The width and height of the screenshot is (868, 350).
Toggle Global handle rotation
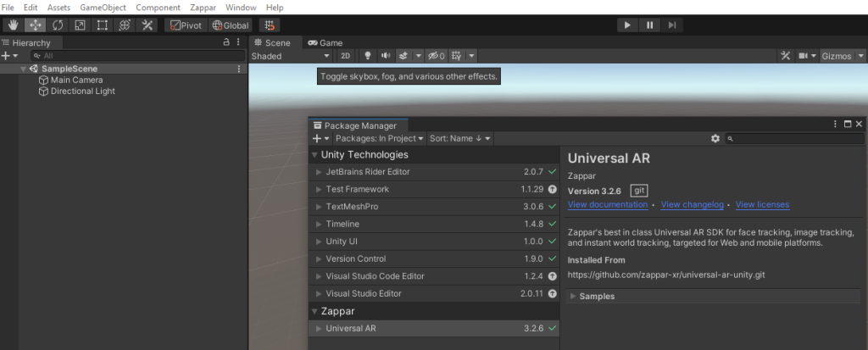(x=231, y=25)
